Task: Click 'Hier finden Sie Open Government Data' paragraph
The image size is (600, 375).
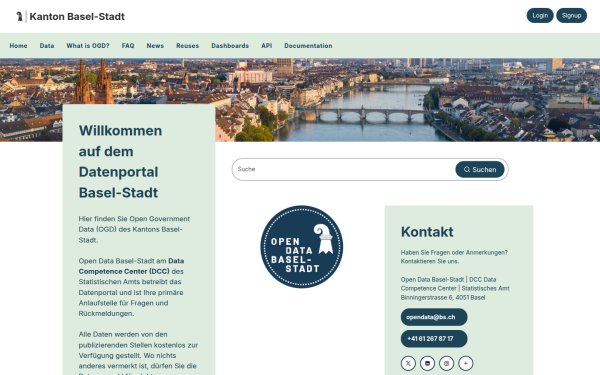Action: coord(134,229)
